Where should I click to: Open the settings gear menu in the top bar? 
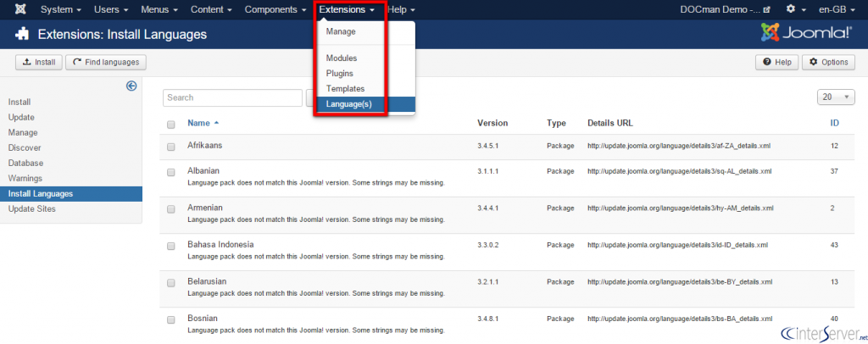pos(794,9)
